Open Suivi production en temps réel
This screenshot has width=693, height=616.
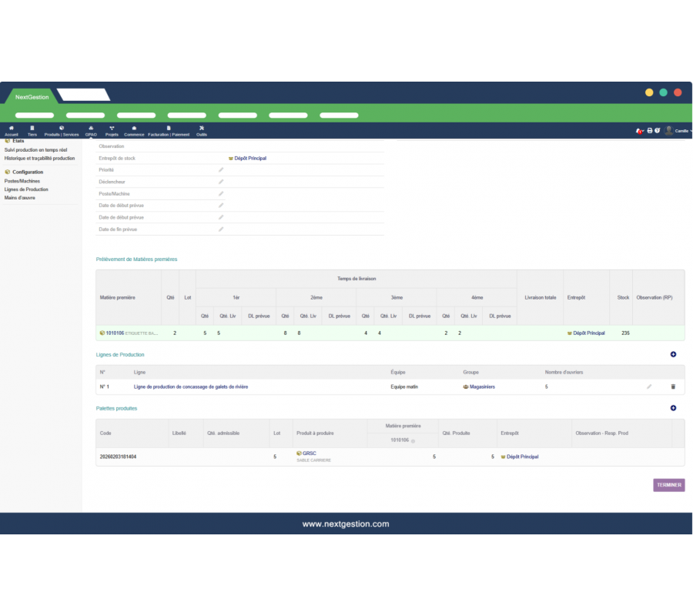pos(35,149)
